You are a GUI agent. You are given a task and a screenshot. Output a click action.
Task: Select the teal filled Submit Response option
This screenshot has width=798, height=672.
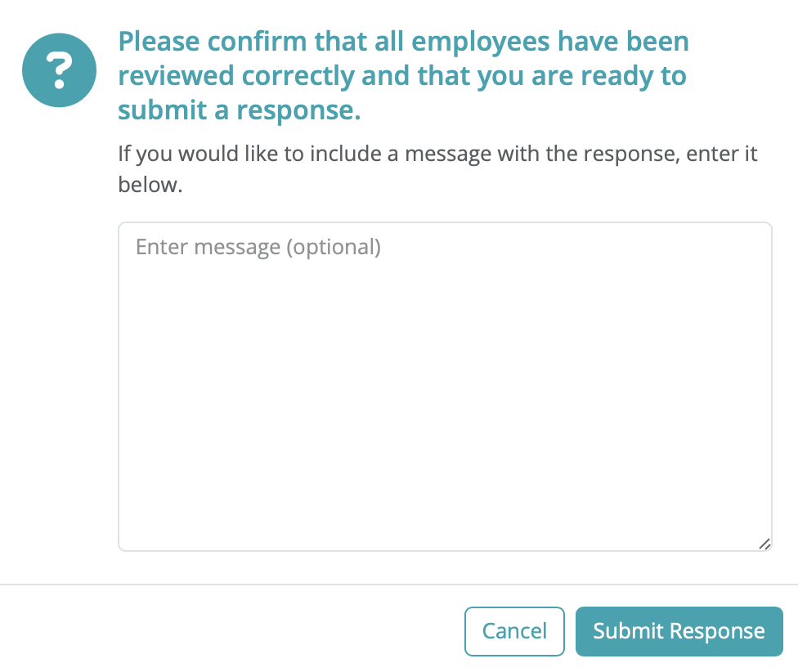pos(679,631)
